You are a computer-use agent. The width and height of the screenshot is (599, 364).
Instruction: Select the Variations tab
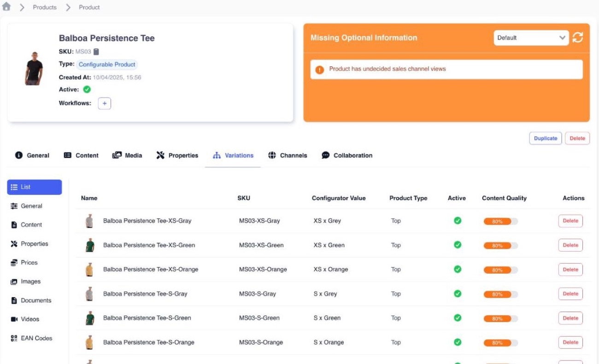(x=233, y=155)
